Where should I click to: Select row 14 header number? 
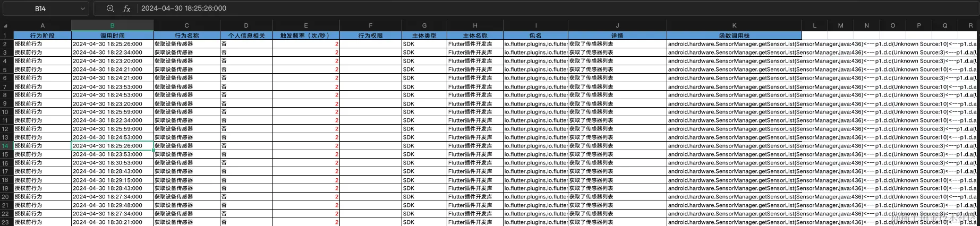click(x=6, y=146)
